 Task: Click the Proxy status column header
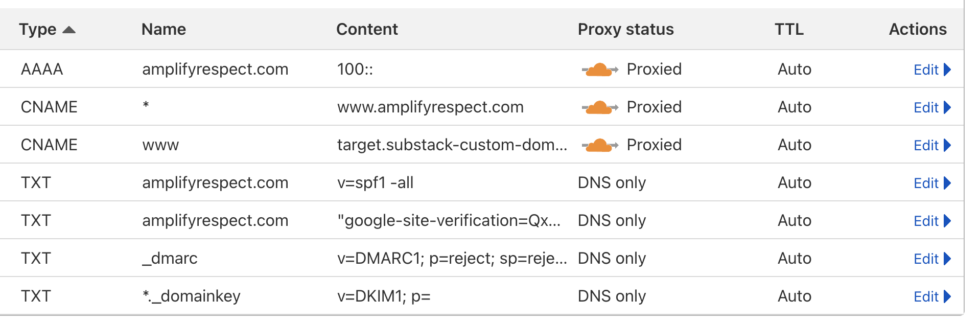(625, 29)
